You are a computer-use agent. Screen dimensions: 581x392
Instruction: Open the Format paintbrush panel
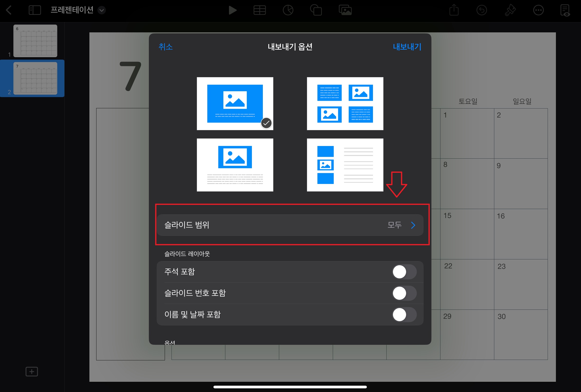(510, 10)
